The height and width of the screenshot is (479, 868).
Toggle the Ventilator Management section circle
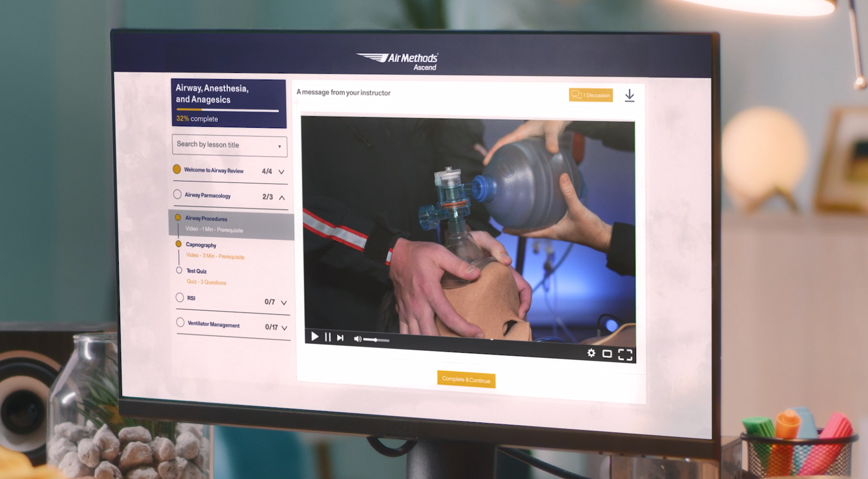180,322
